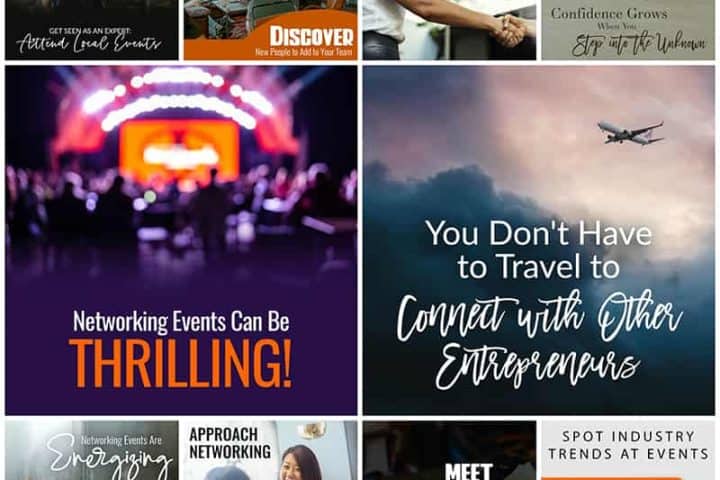The image size is (720, 480).
Task: Click 'Step into the Unknown' script text
Action: [x=639, y=44]
